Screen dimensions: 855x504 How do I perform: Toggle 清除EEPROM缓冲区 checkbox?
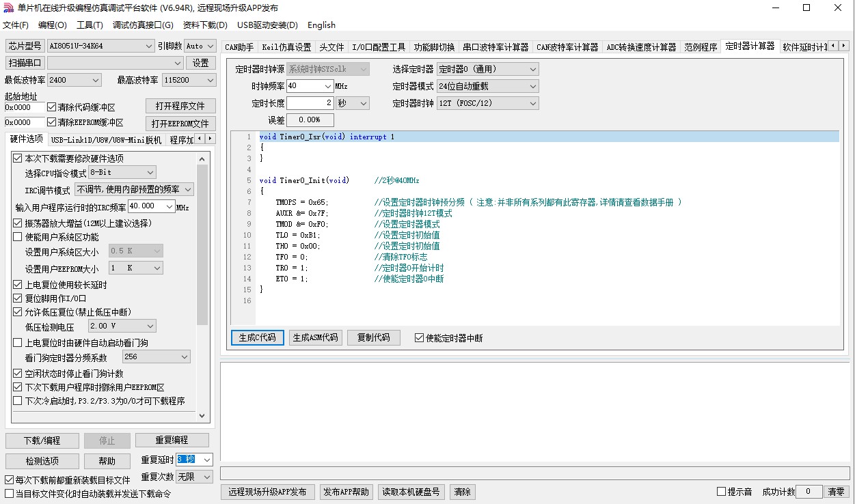pyautogui.click(x=52, y=122)
